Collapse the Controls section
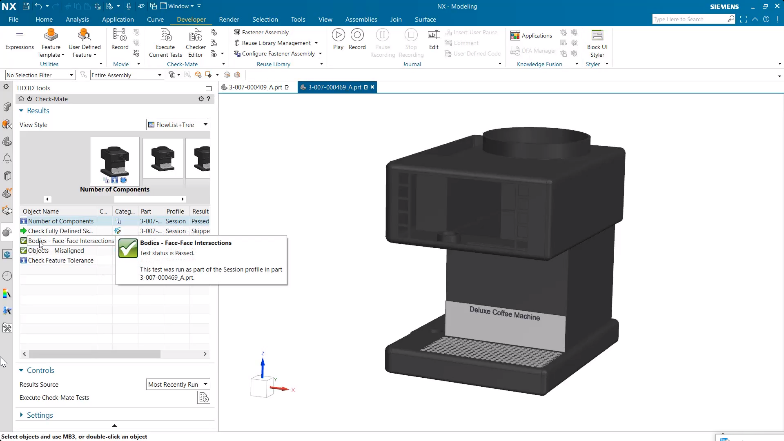Viewport: 784px width, 441px height. coord(40,370)
